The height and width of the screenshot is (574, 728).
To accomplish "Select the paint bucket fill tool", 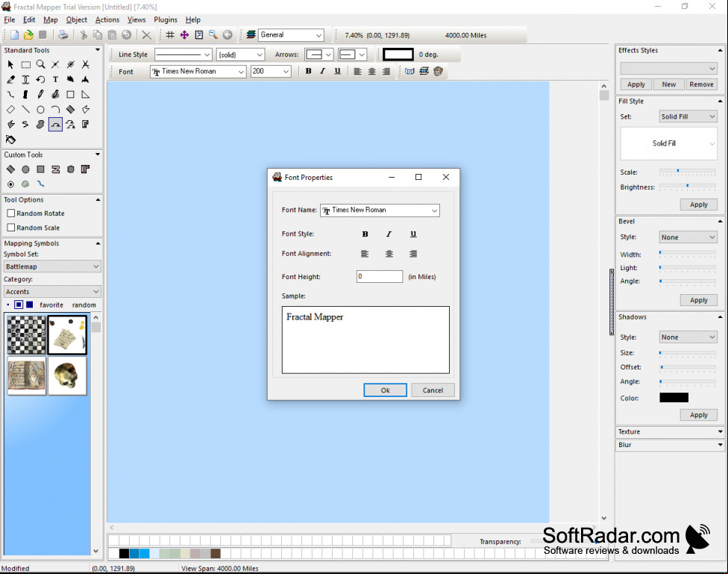I will coord(10,140).
